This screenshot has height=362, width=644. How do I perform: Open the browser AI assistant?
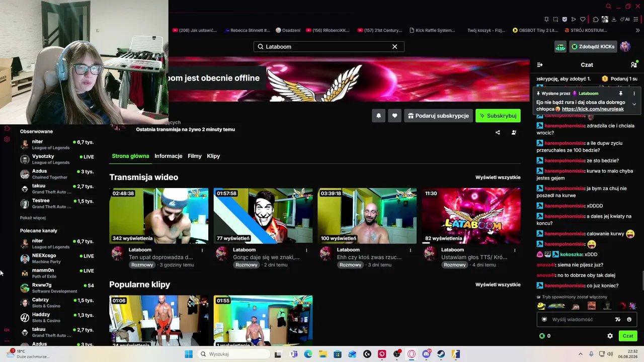626,20
